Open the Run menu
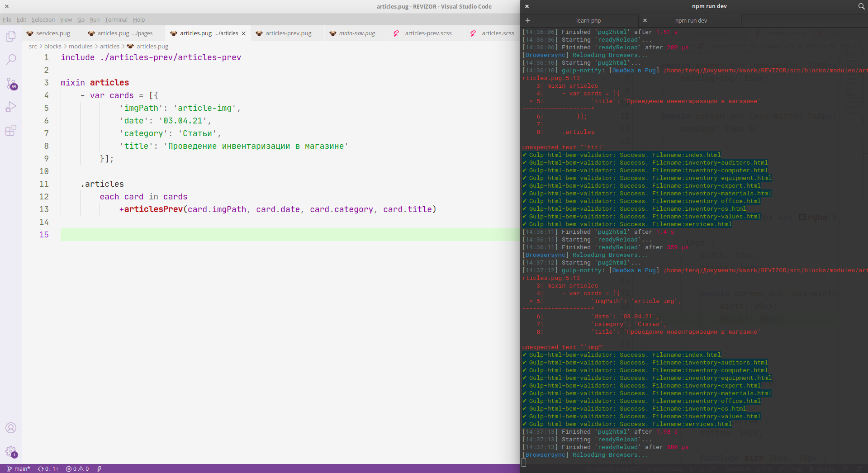868x473 pixels. [95, 20]
